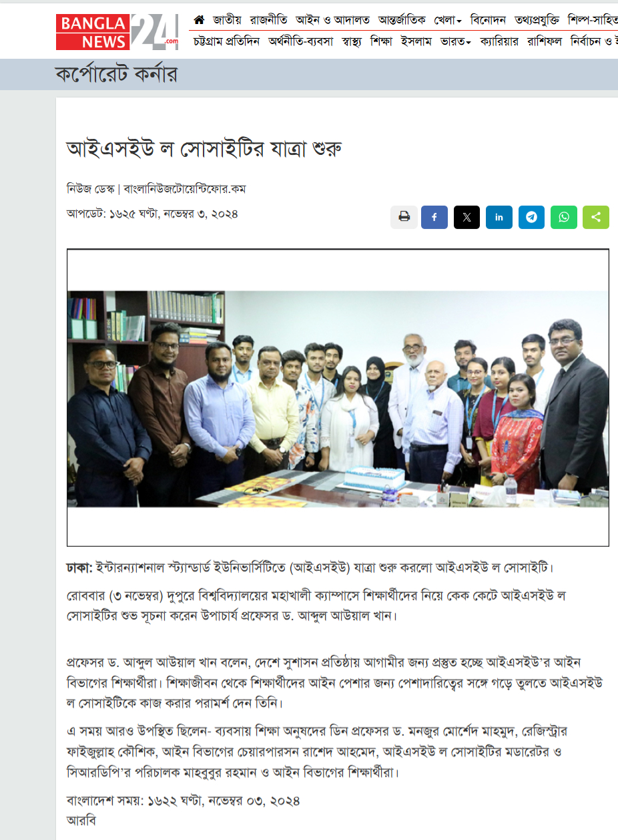The image size is (618, 840).
Task: Click the home icon in navigation bar
Action: click(x=199, y=20)
